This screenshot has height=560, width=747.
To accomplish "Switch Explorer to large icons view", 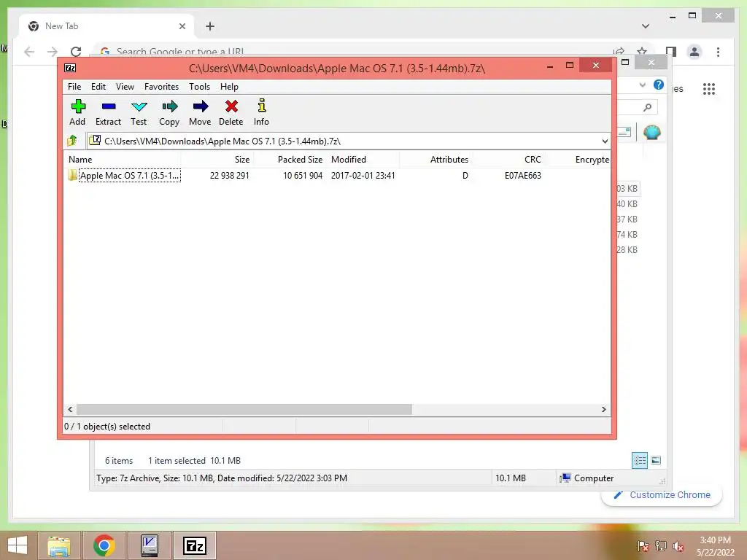I will [656, 460].
